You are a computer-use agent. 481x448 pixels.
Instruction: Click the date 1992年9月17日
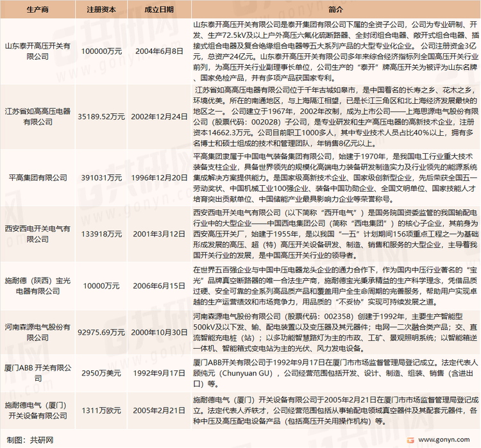[x=159, y=373]
